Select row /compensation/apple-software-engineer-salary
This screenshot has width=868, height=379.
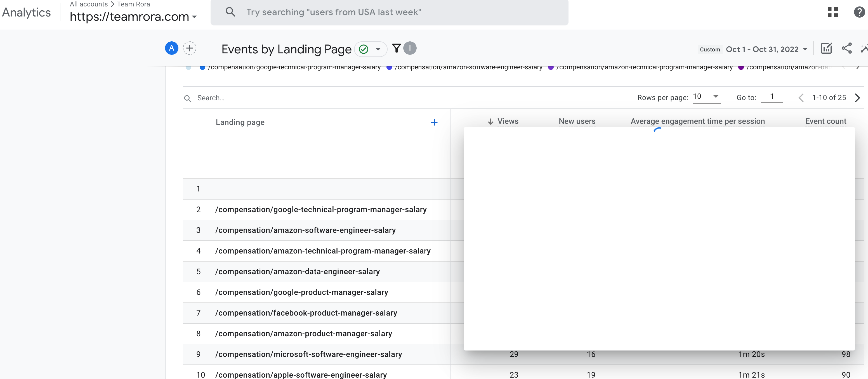(x=301, y=375)
